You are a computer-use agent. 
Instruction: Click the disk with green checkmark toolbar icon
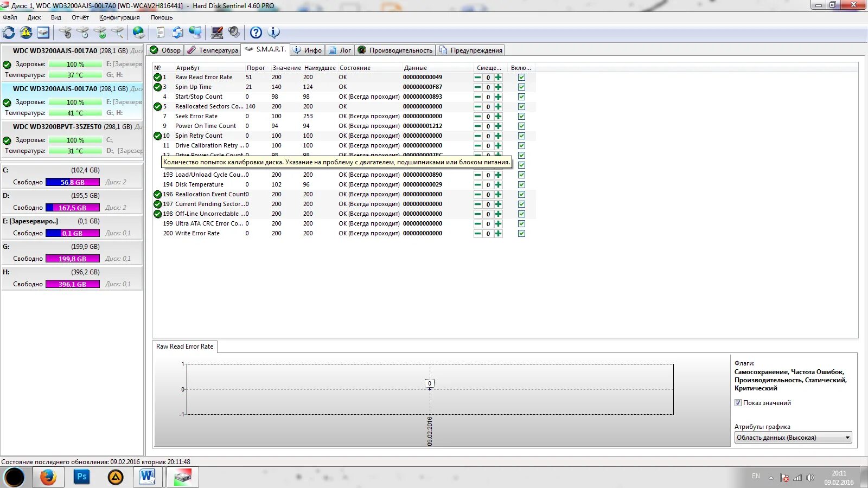[100, 33]
